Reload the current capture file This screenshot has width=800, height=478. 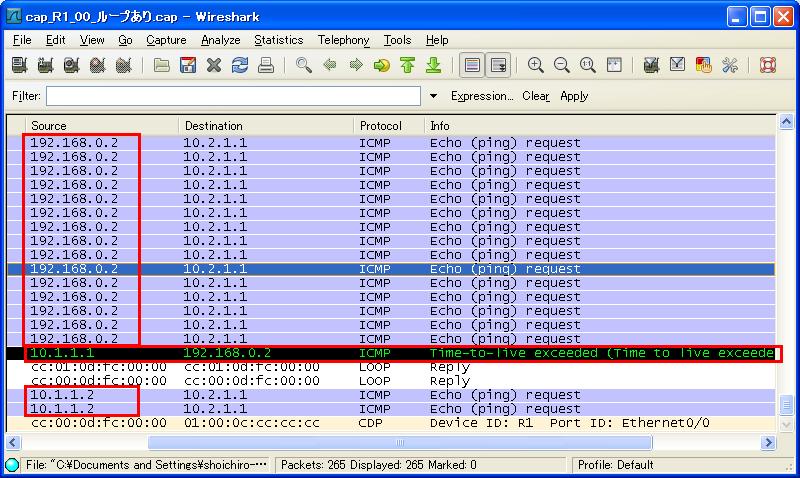pyautogui.click(x=240, y=65)
